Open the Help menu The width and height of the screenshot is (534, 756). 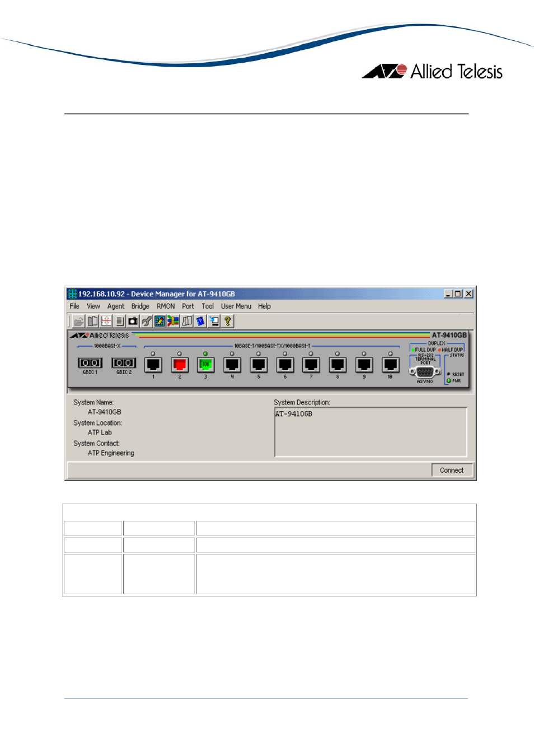pyautogui.click(x=264, y=306)
